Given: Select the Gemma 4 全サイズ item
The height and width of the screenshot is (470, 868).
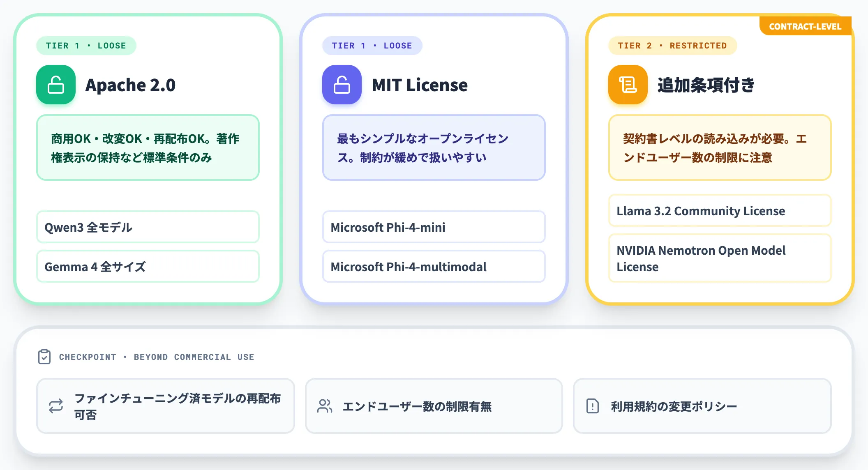Looking at the screenshot, I should [148, 266].
